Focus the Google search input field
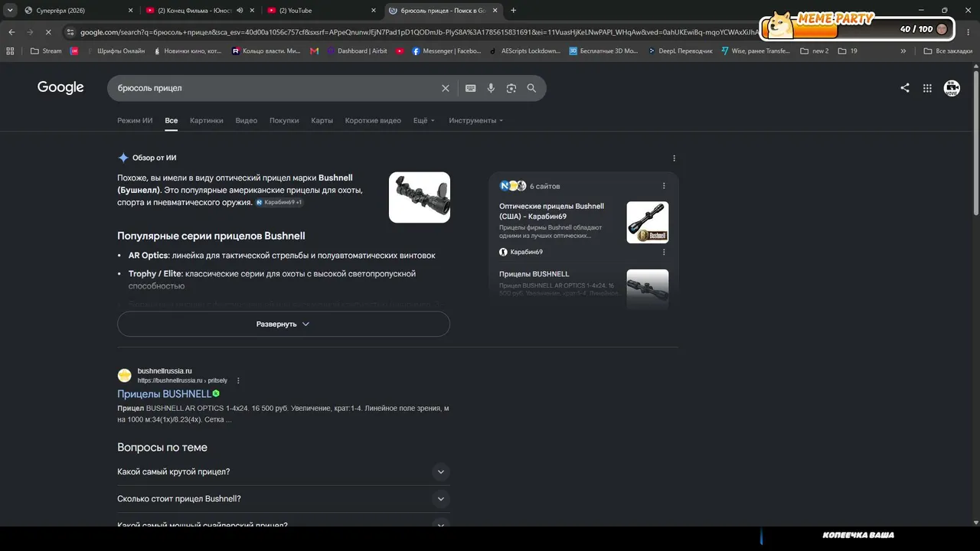Image resolution: width=980 pixels, height=551 pixels. click(276, 88)
